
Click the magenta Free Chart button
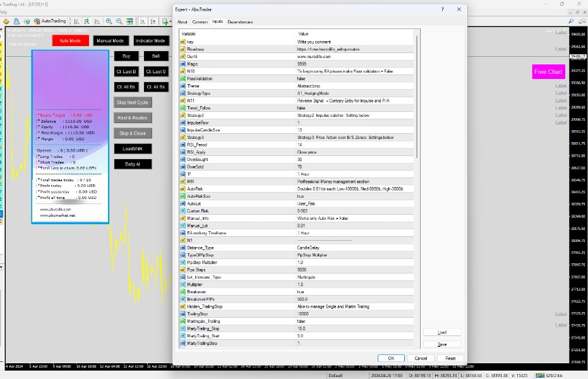coord(548,71)
